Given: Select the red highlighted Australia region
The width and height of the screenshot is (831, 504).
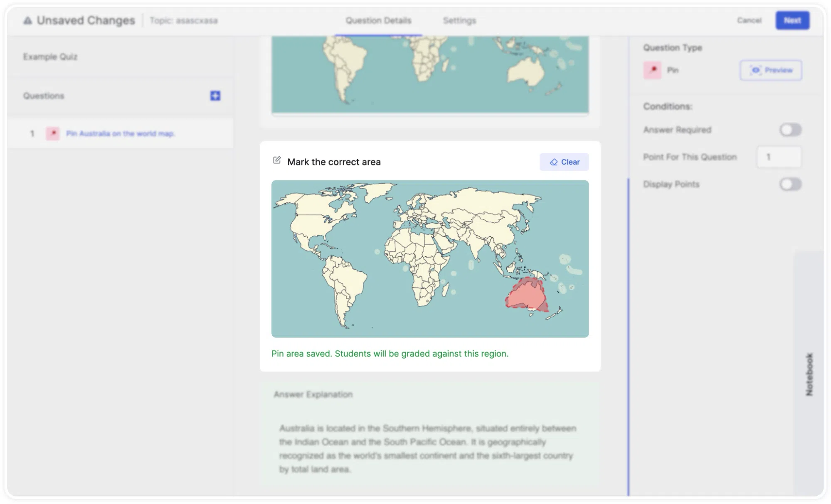Looking at the screenshot, I should pos(526,294).
